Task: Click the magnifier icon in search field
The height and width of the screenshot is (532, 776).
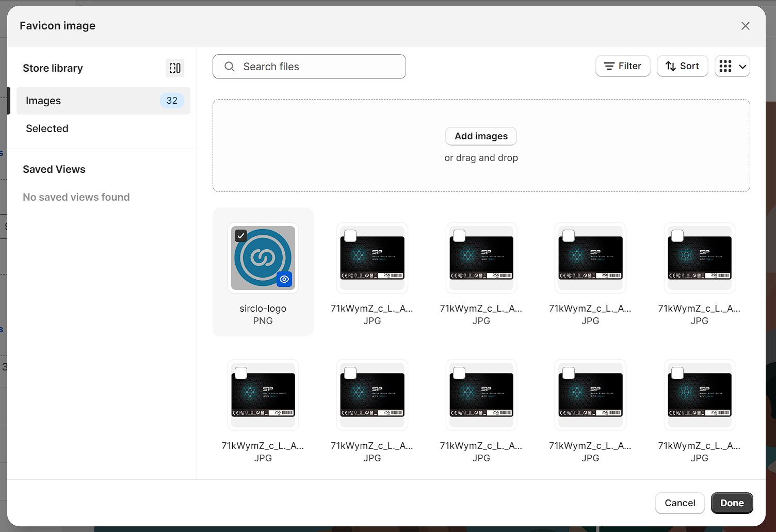Action: (230, 67)
